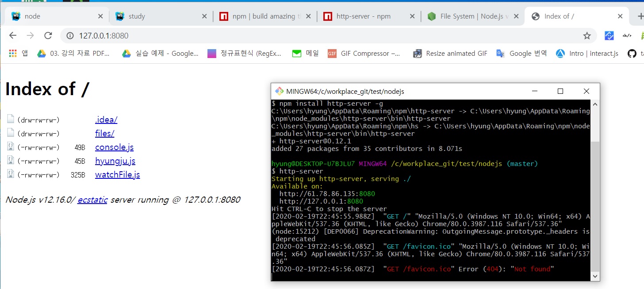Maximize the MINGW64 terminal window
644x289 pixels.
560,92
